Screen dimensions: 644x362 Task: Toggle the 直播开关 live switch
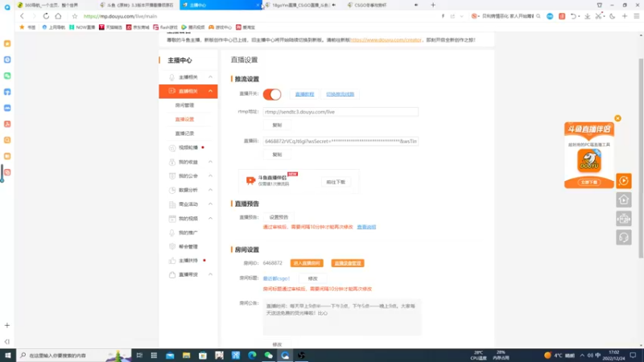272,94
